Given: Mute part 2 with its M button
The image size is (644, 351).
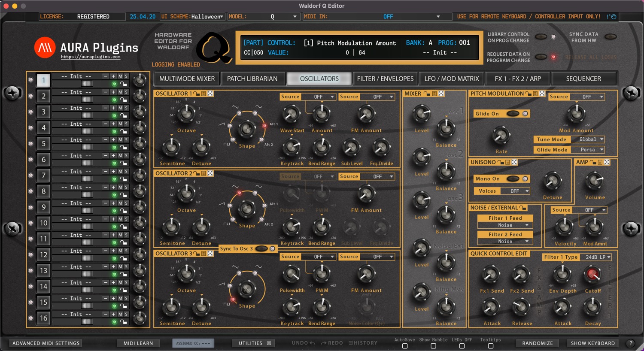Looking at the screenshot, I should (x=120, y=92).
